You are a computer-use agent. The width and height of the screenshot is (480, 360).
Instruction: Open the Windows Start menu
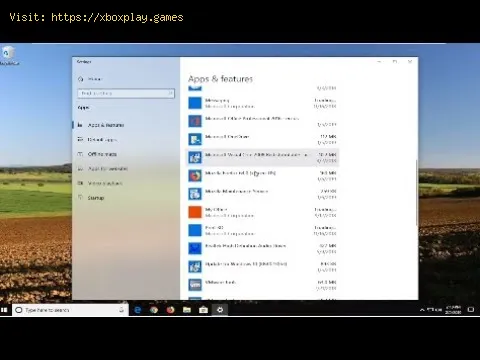tap(4, 310)
